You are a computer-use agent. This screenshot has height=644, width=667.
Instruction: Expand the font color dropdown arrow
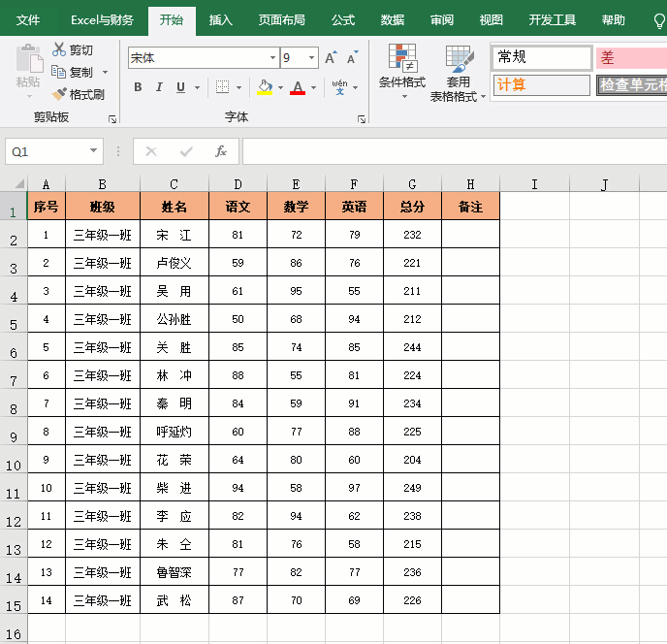pyautogui.click(x=313, y=87)
